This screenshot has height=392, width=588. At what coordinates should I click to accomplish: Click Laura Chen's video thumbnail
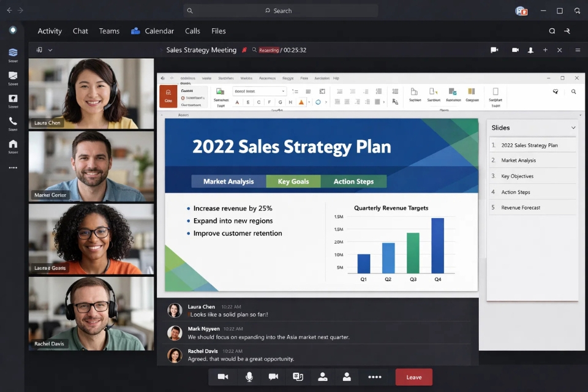[x=91, y=92]
